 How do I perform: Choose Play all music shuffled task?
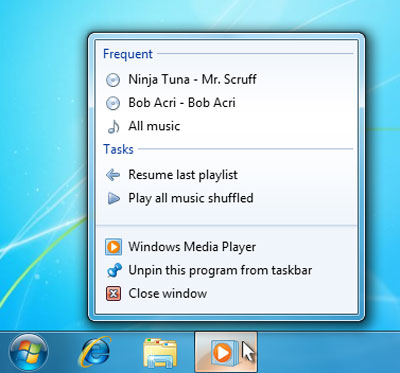(226, 198)
